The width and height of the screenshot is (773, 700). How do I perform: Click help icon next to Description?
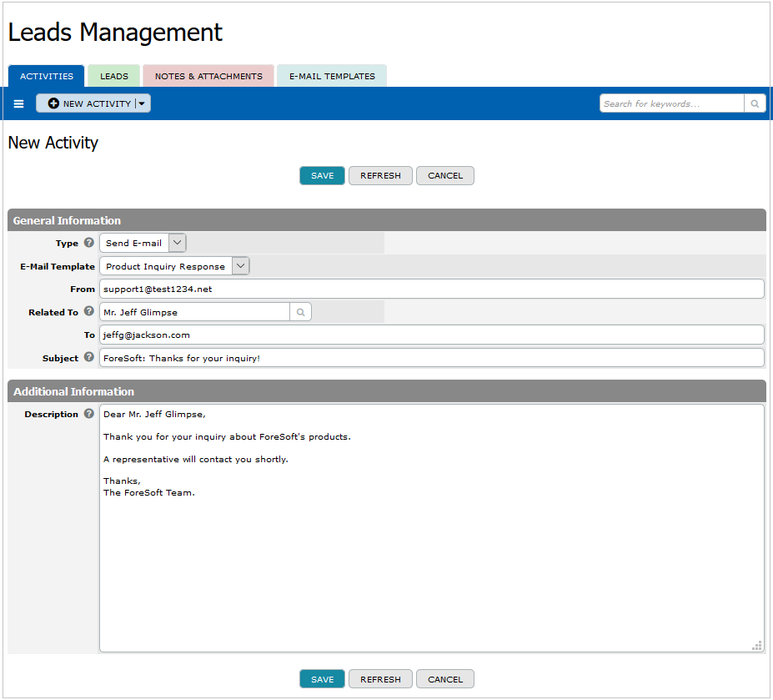(x=89, y=414)
